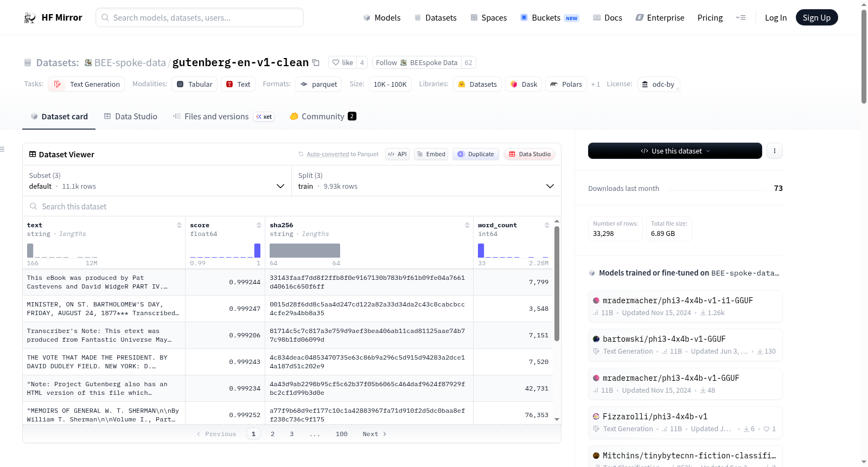Click the Data Studio button in viewer header
868x467 pixels.
[x=529, y=154]
